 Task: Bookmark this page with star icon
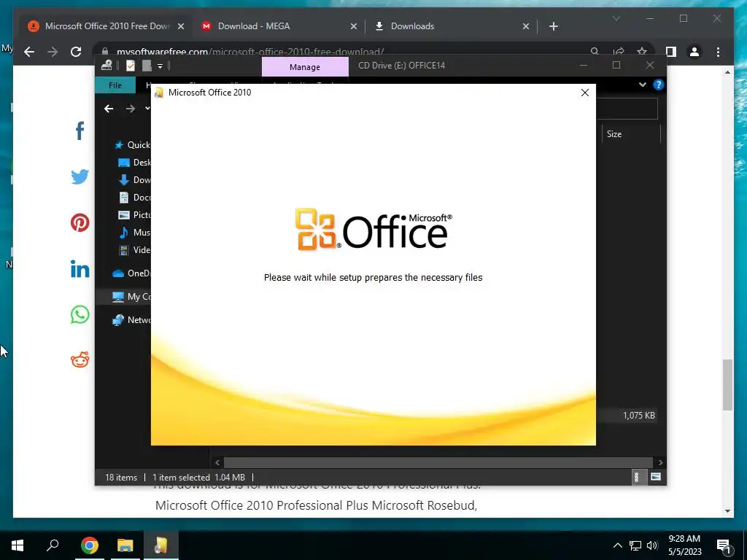point(642,52)
